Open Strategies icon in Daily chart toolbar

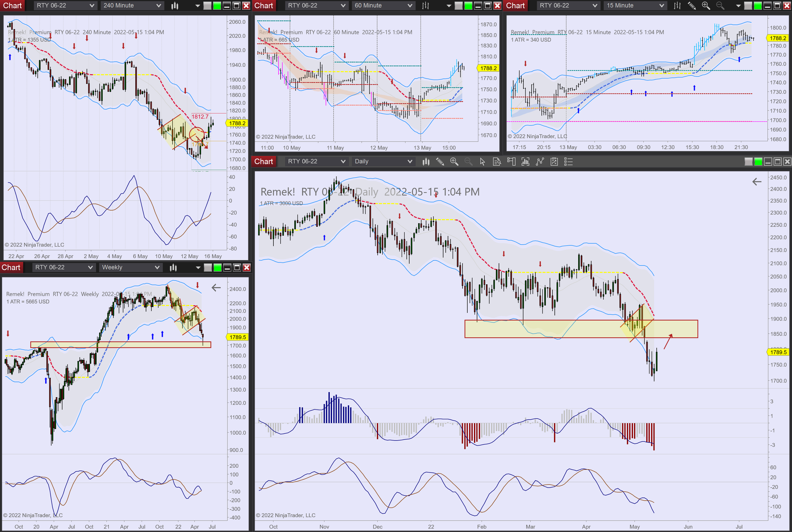coord(554,161)
